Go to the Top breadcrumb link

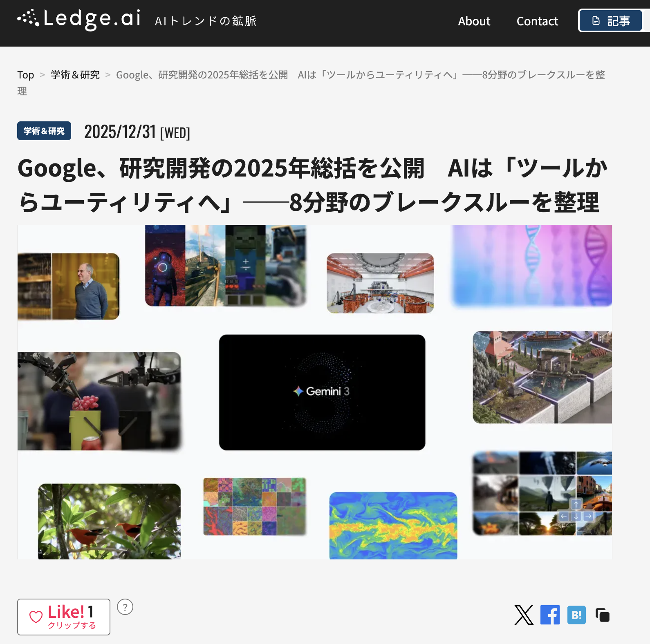[25, 75]
